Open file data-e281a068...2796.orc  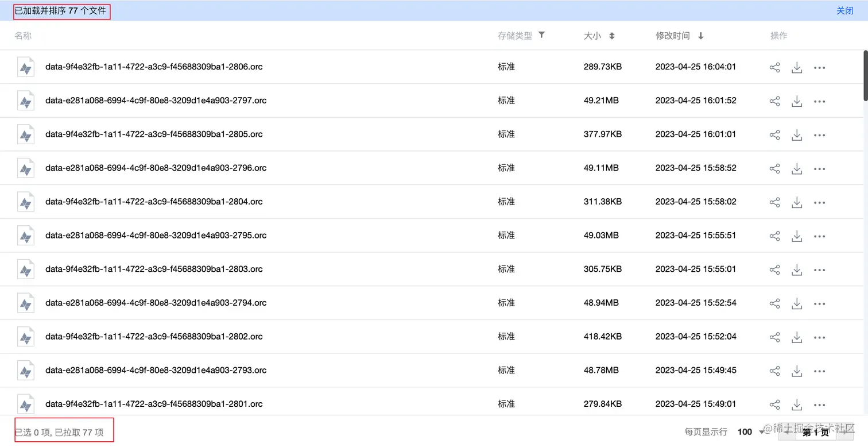point(156,168)
